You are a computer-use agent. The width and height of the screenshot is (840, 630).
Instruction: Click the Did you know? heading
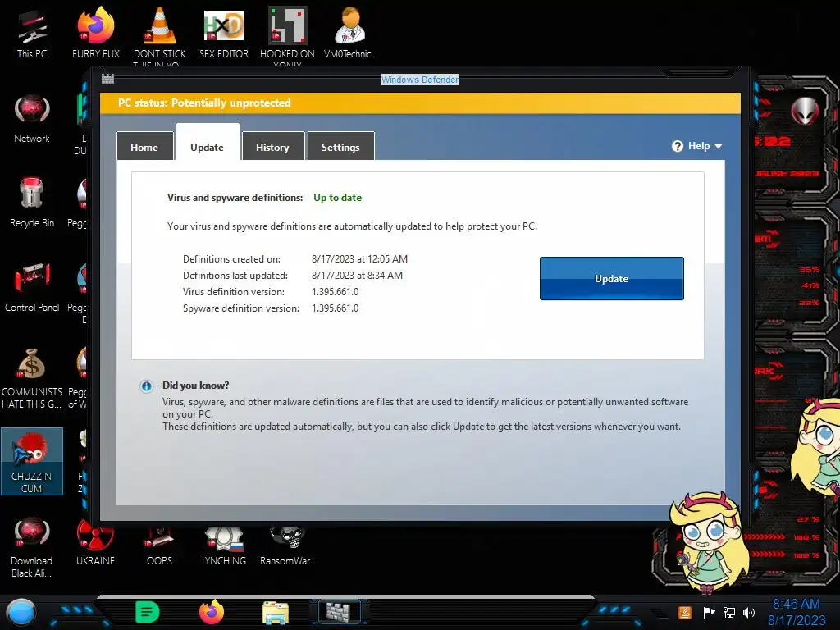tap(196, 386)
